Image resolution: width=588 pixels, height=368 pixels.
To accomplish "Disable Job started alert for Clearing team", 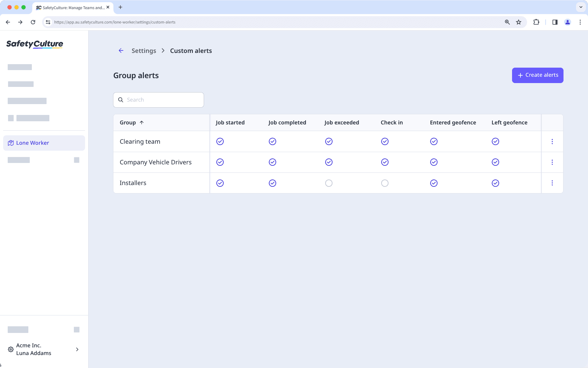I will [220, 141].
